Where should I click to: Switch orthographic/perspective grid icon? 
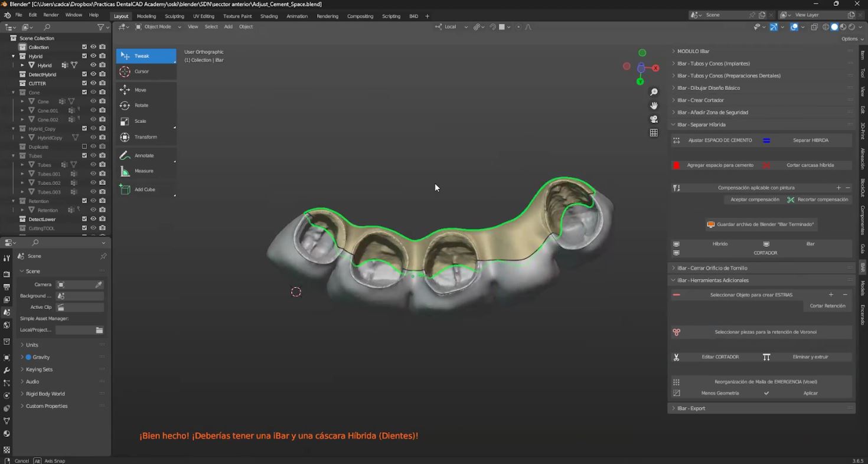[654, 133]
